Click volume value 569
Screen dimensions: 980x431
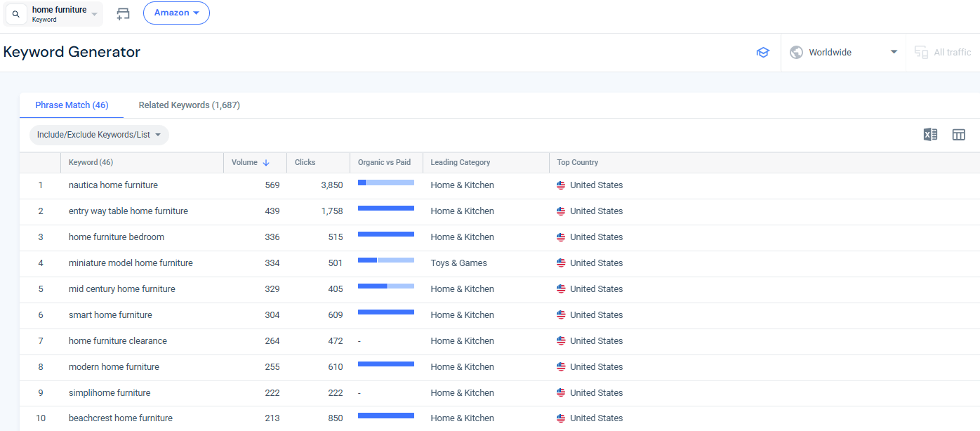272,185
